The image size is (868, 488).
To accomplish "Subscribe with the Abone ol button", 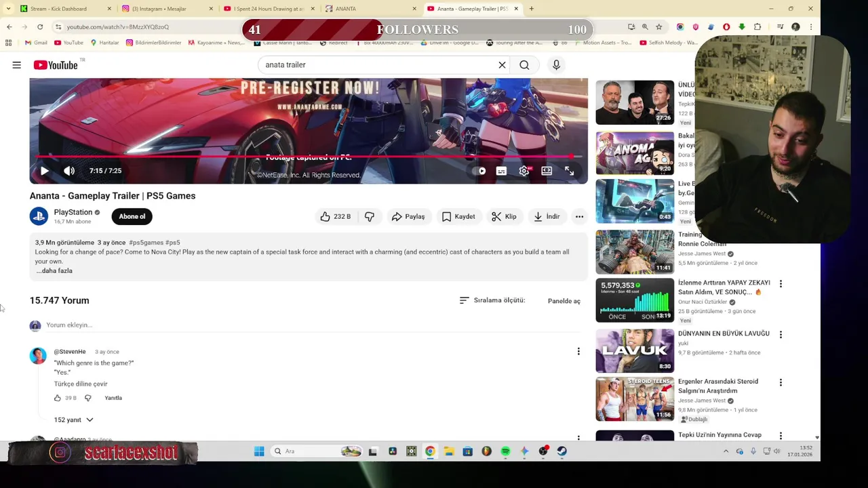I will (132, 216).
